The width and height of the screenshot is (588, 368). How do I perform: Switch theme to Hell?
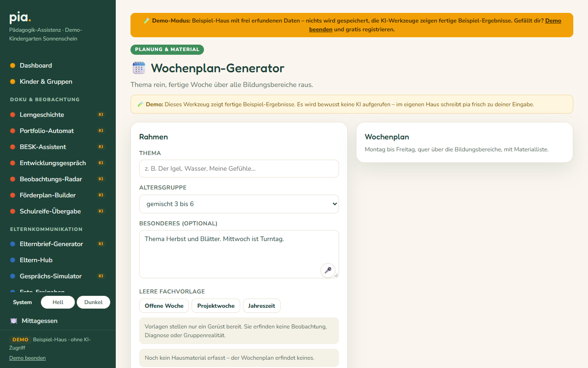tap(58, 302)
